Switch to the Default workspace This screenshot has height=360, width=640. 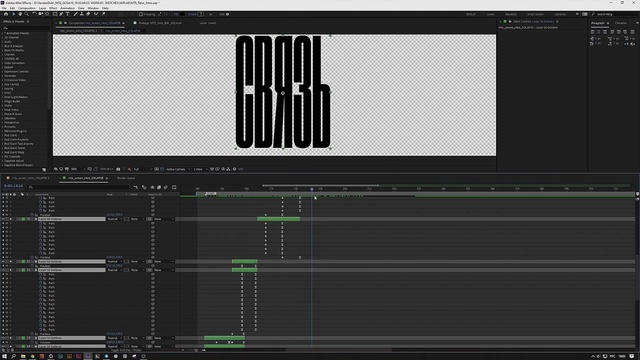click(471, 14)
